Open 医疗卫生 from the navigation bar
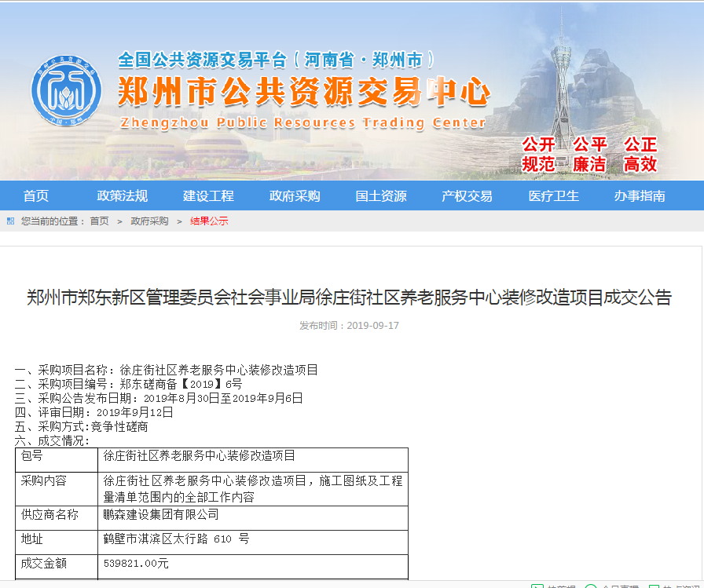The width and height of the screenshot is (704, 588). pos(554,195)
